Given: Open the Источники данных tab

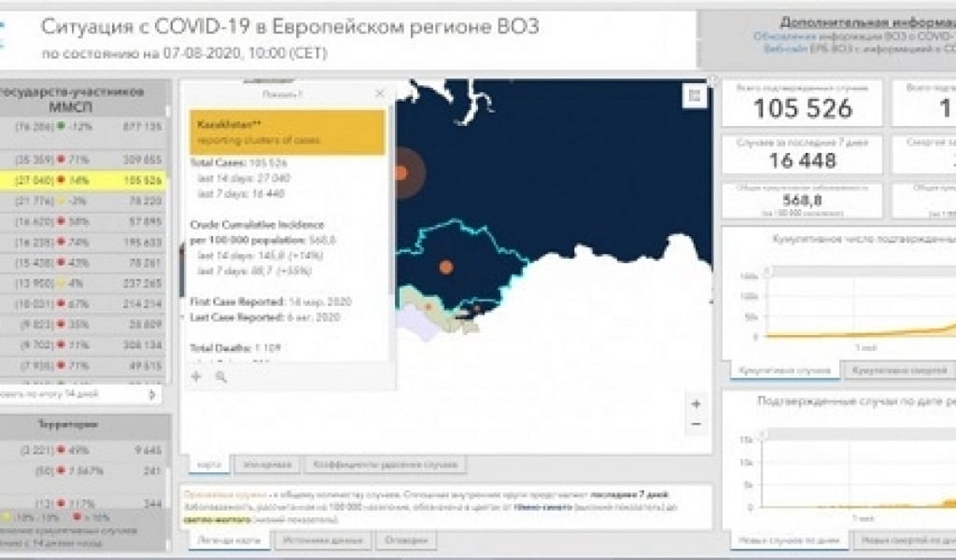Looking at the screenshot, I should tap(322, 540).
